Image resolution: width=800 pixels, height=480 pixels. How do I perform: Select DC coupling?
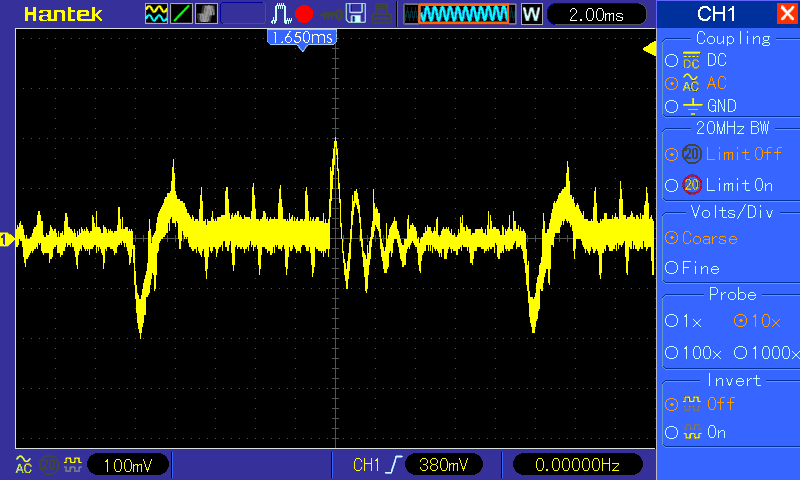click(696, 60)
